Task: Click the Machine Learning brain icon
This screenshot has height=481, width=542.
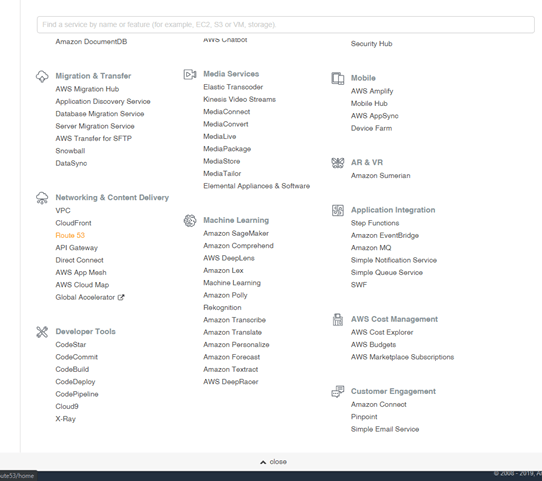Action: click(190, 220)
